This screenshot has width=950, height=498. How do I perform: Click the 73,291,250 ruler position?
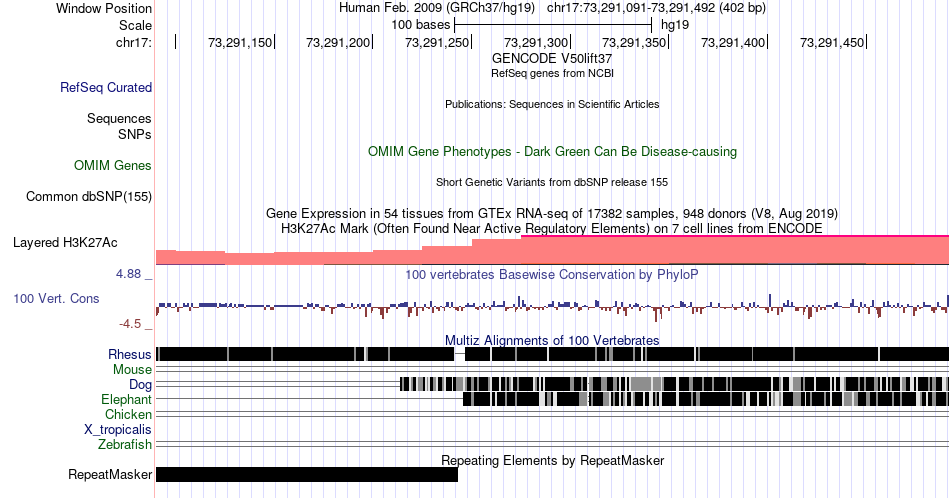pyautogui.click(x=437, y=42)
